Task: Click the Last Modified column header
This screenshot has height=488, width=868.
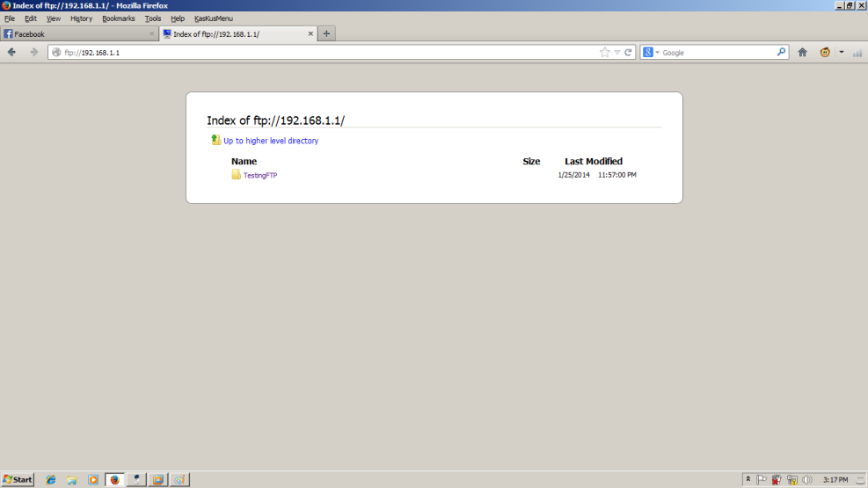Action: pos(594,161)
